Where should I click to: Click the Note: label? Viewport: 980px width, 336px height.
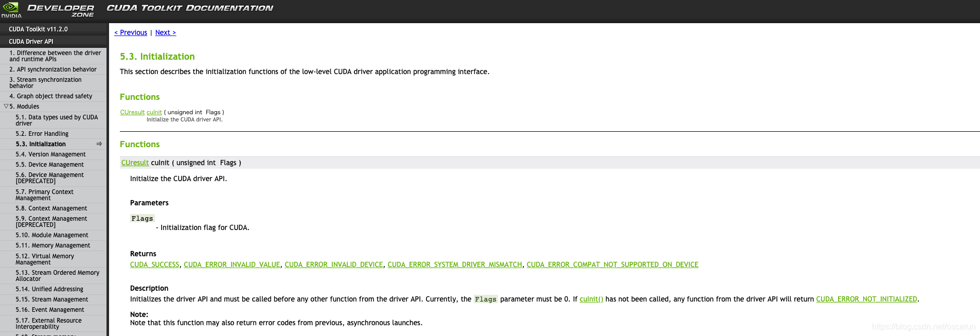[x=139, y=314]
